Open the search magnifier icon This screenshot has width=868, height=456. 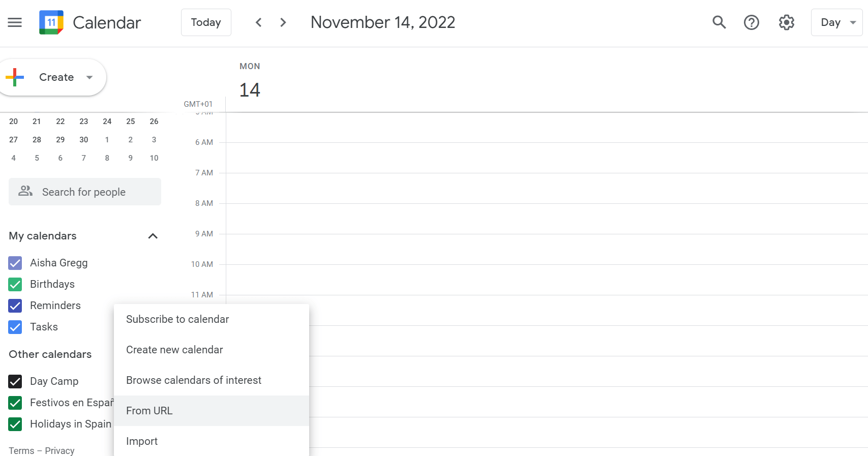coord(719,22)
